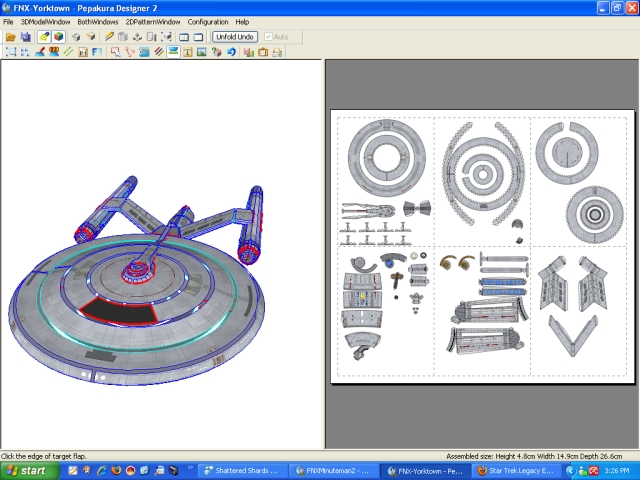
Task: Open the 3DModelWindow menu
Action: click(45, 22)
